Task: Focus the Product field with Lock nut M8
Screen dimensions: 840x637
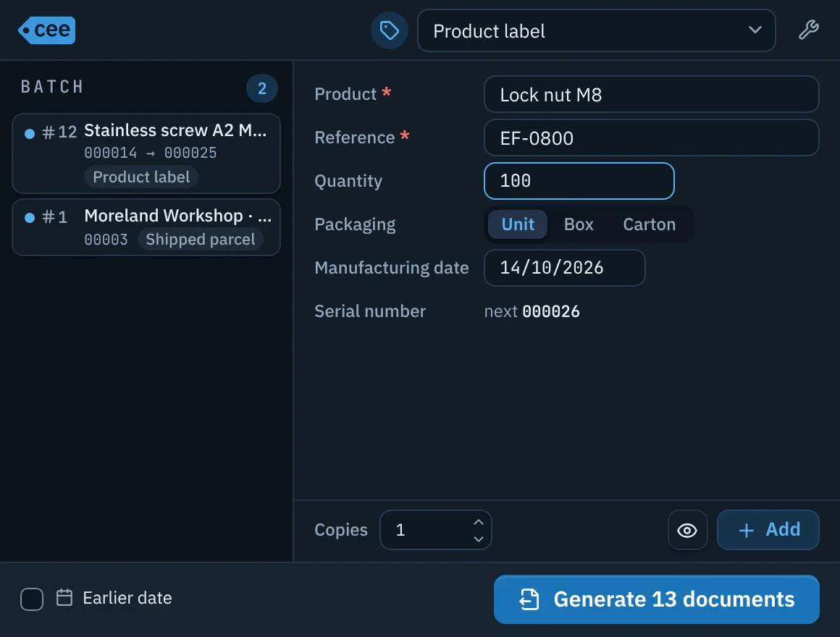Action: (652, 94)
